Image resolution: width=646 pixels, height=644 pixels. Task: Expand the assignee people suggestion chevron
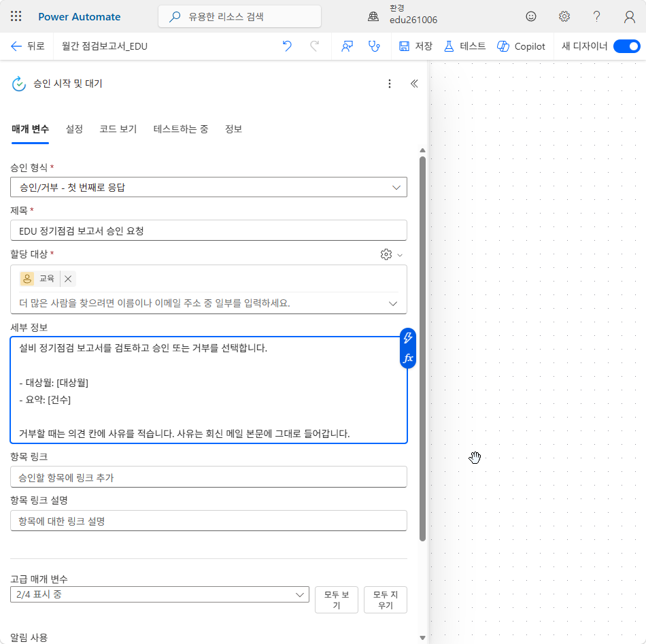click(392, 304)
